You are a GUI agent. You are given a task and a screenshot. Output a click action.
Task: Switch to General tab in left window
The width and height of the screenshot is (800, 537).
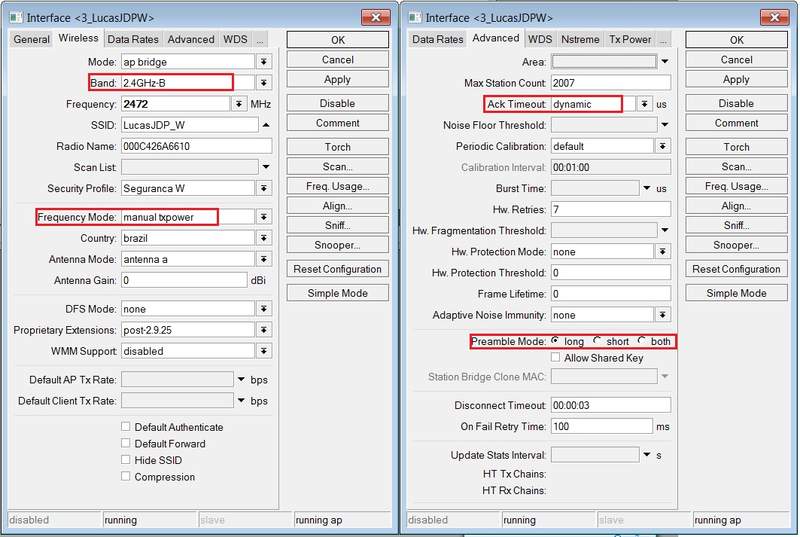[x=32, y=39]
